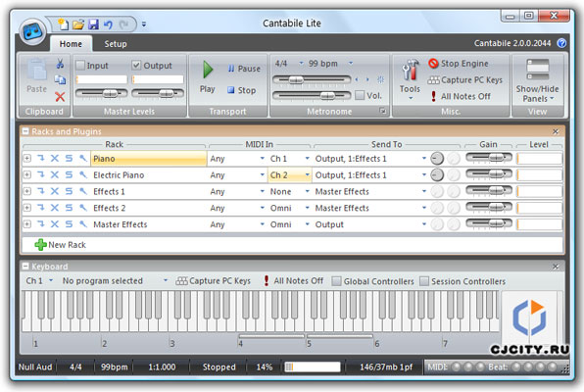Toggle the Input master level checkbox
Screen dimensions: 584x392
80,66
